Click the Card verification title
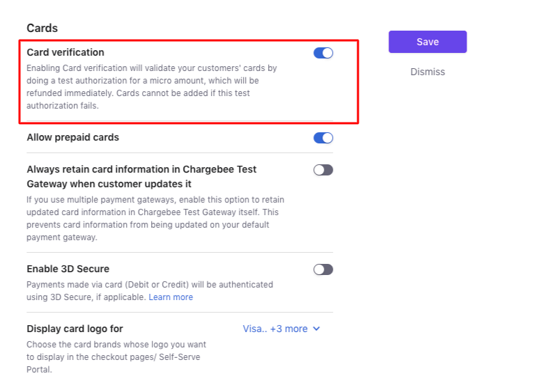This screenshot has height=392, width=553. 65,52
